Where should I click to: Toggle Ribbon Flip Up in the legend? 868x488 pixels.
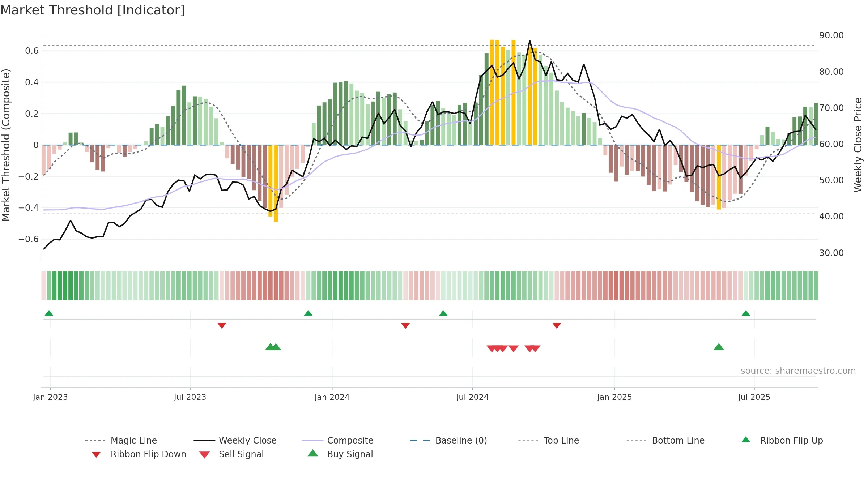[x=782, y=440]
